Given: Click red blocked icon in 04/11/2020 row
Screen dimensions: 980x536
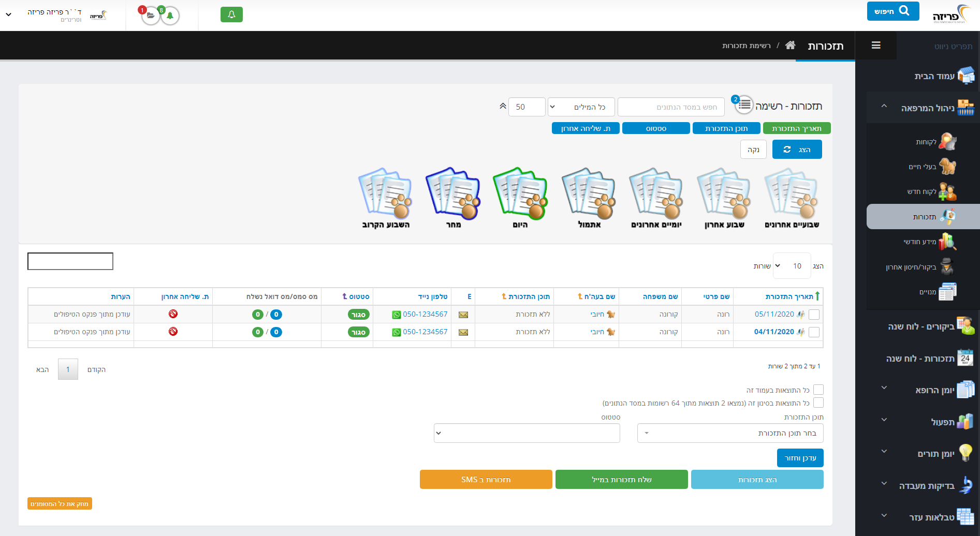Looking at the screenshot, I should tap(173, 331).
